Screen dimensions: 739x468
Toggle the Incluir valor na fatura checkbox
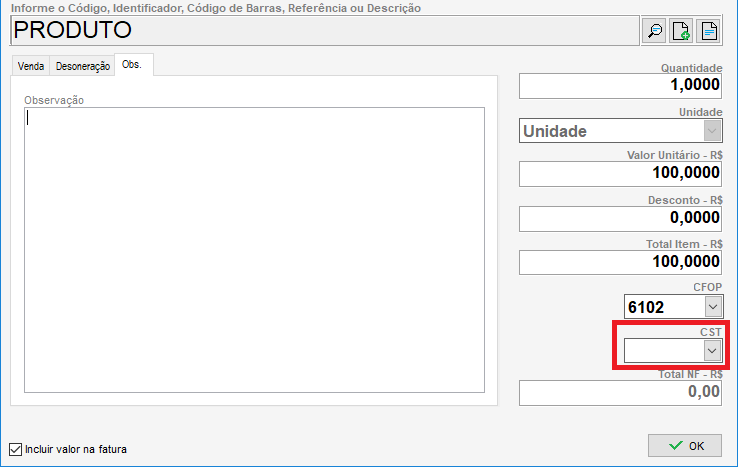point(15,449)
